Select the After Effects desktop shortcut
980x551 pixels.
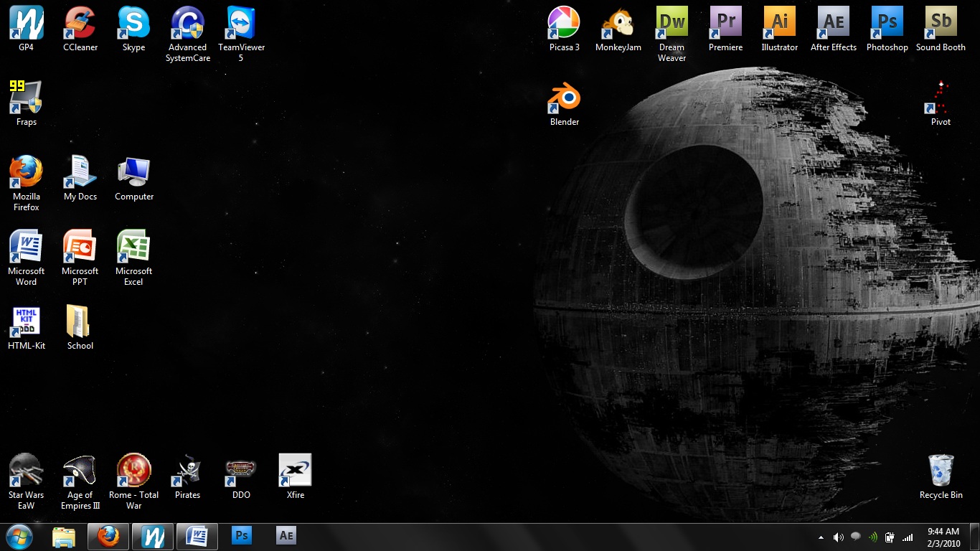pos(834,29)
